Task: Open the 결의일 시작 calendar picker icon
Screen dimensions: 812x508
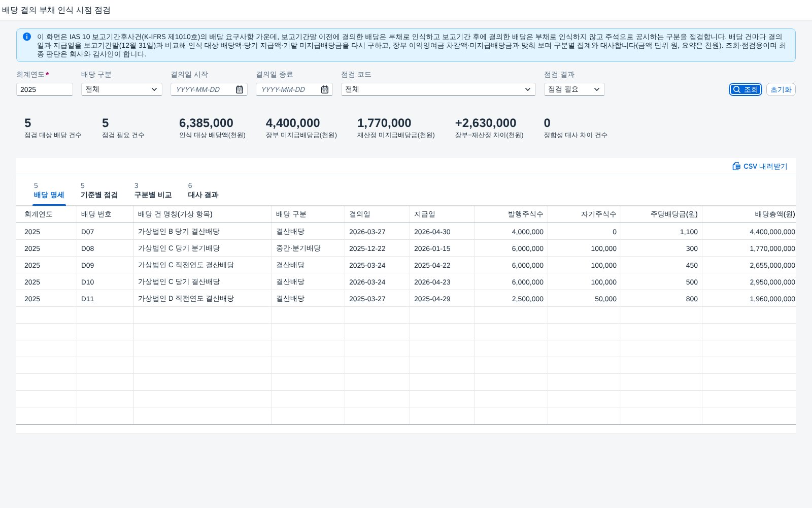Action: click(x=240, y=89)
